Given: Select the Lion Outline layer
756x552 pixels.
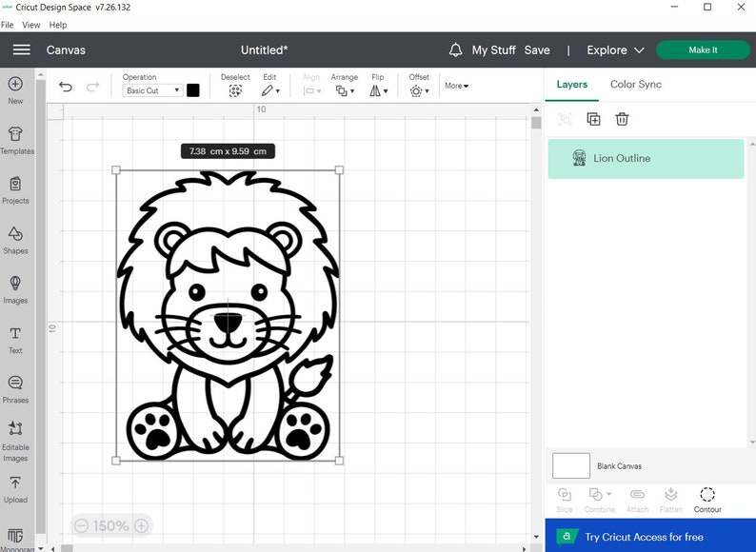Looking at the screenshot, I should click(x=646, y=159).
